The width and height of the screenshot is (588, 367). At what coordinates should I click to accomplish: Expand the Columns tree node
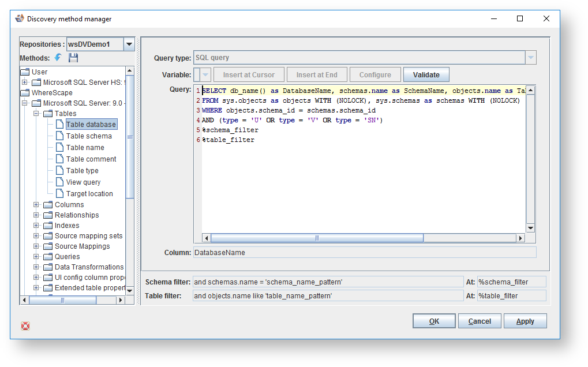(36, 205)
